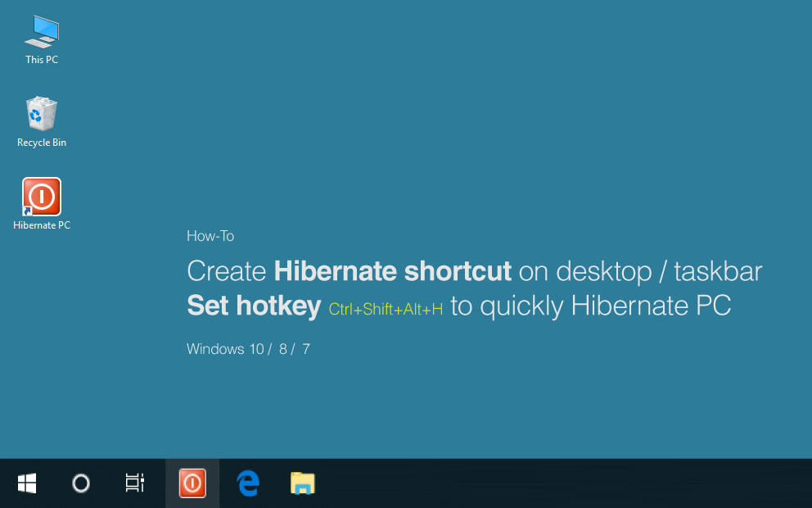The image size is (812, 508).
Task: Click the pinned Hibernate icon on the taskbar
Action: pyautogui.click(x=192, y=483)
